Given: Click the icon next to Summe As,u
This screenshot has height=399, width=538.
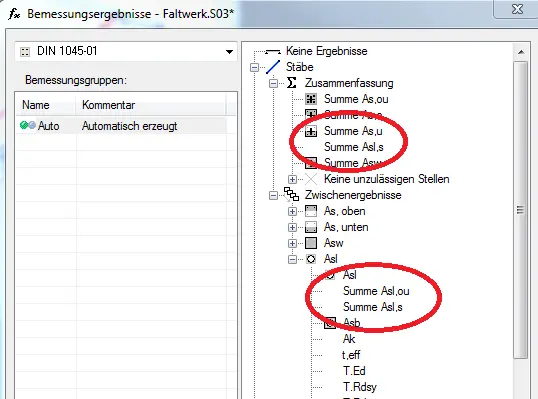Looking at the screenshot, I should click(311, 131).
